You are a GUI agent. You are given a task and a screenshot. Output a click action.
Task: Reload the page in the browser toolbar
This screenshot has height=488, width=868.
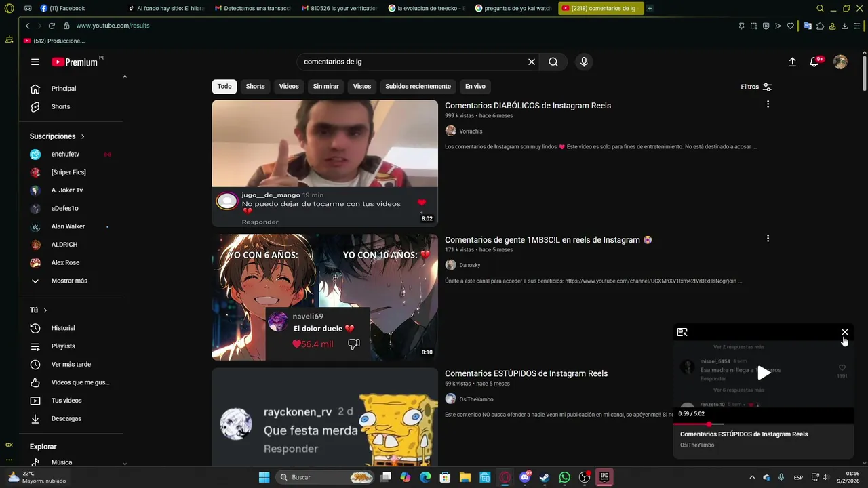point(52,26)
